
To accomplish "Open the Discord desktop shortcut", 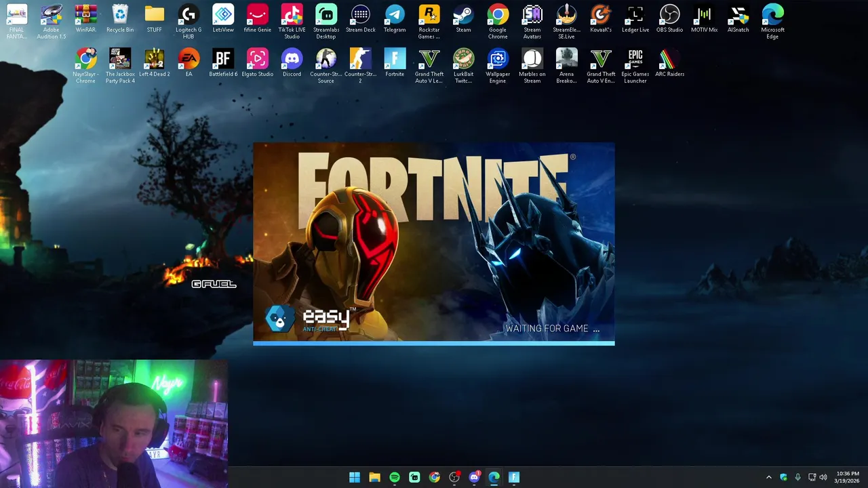I will coord(292,63).
